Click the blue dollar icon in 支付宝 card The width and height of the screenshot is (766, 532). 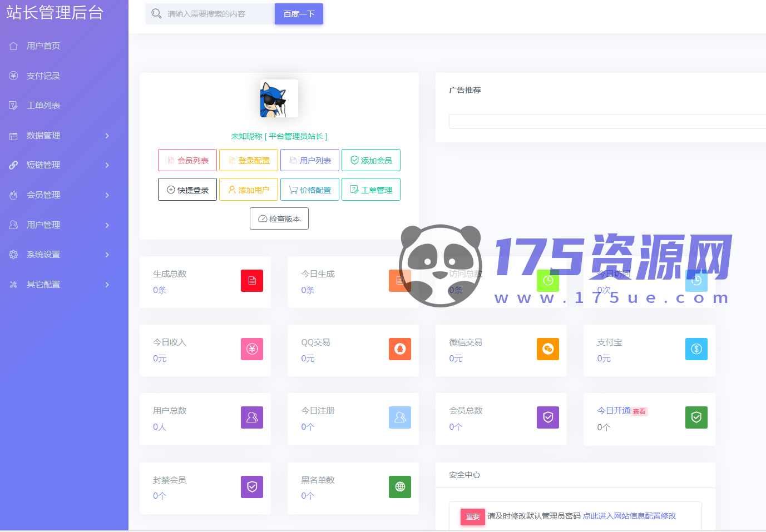tap(696, 349)
